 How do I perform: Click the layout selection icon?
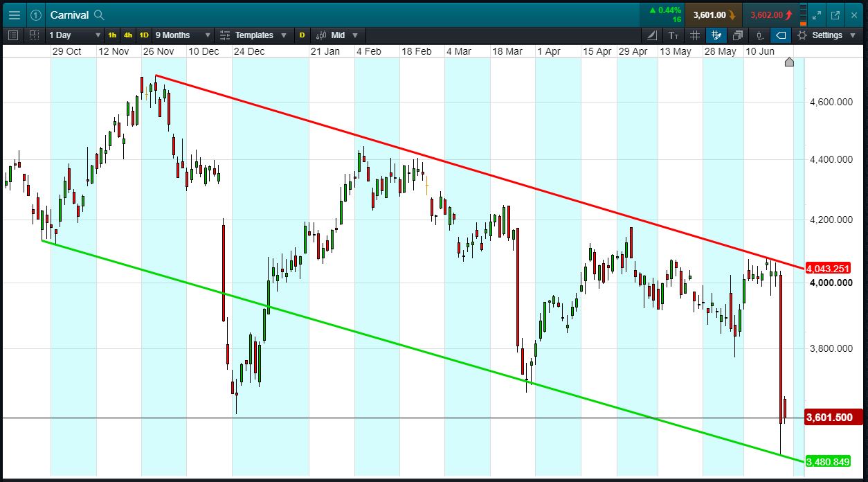click(34, 35)
